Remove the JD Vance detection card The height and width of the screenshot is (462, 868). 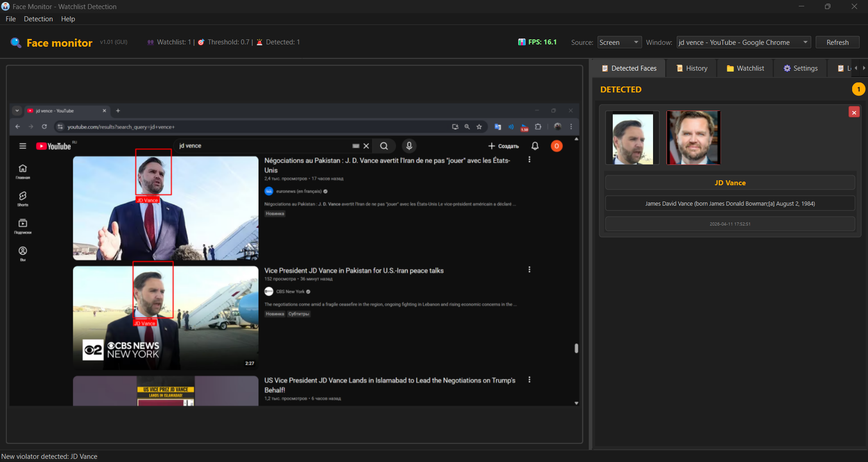click(854, 112)
